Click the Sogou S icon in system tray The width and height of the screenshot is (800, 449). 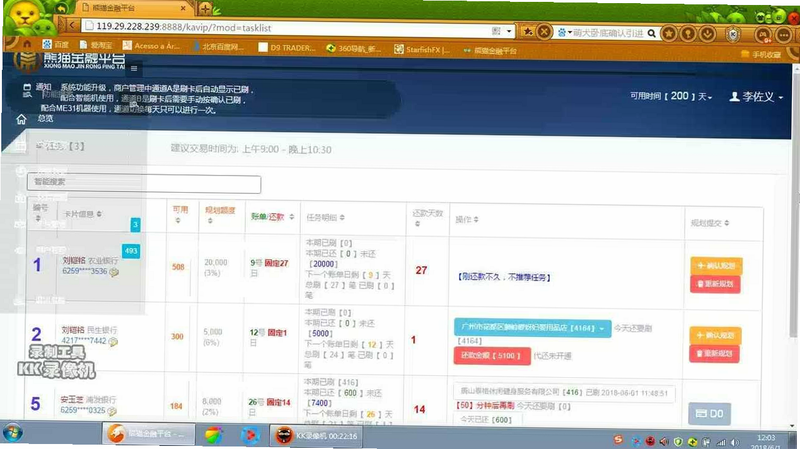coord(618,440)
